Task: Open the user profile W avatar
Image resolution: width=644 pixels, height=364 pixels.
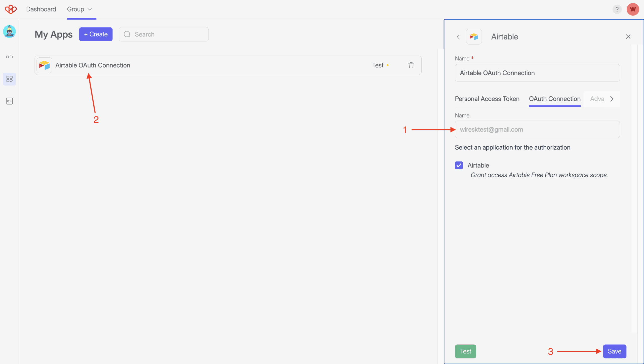Action: click(633, 9)
